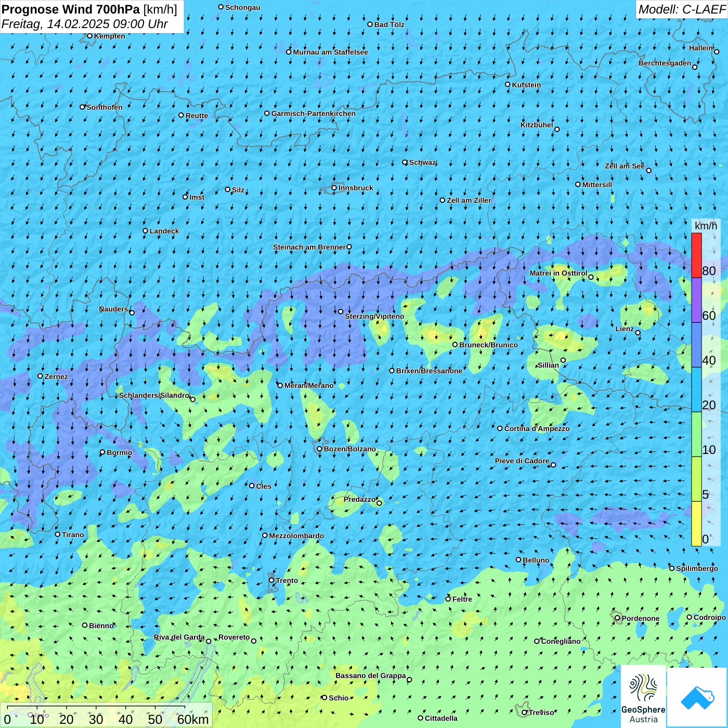Select the red 80 km/h legend color

(x=696, y=255)
